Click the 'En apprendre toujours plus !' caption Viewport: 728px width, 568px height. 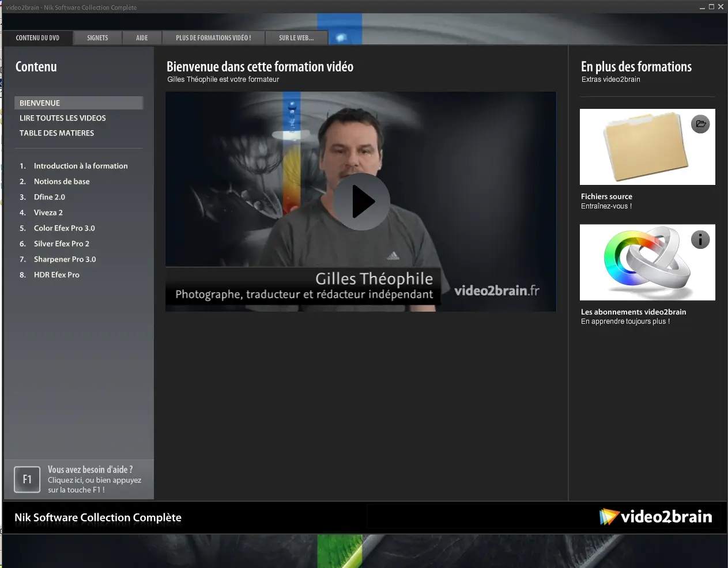pos(625,321)
